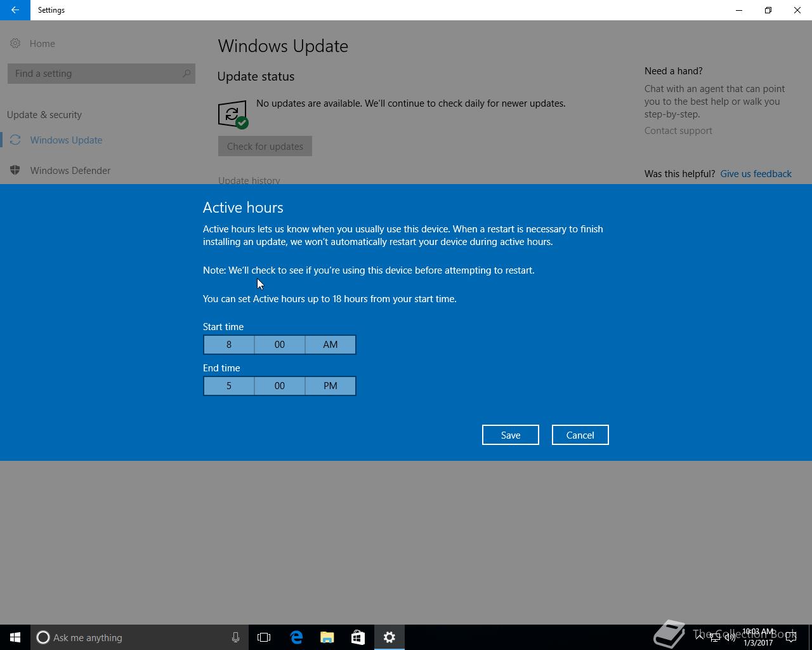
Task: Click the Cortana circle icon
Action: pyautogui.click(x=43, y=637)
